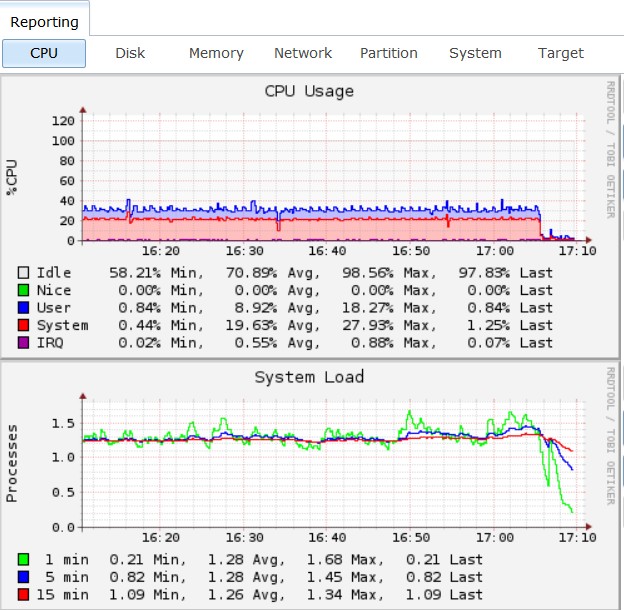
Task: Click 5 min max load 1.45
Action: [x=324, y=577]
